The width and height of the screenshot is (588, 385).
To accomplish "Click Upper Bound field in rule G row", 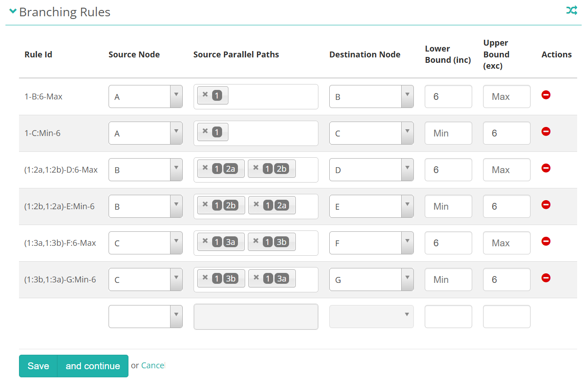I will 507,280.
